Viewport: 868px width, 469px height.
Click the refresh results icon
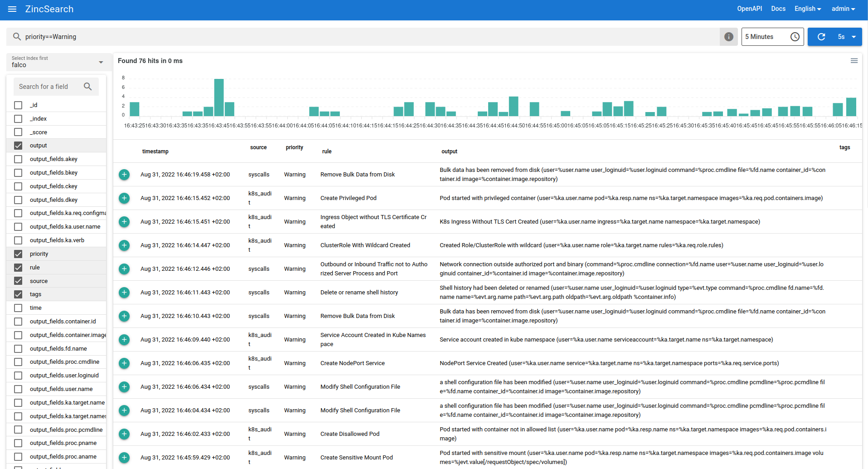pos(821,37)
